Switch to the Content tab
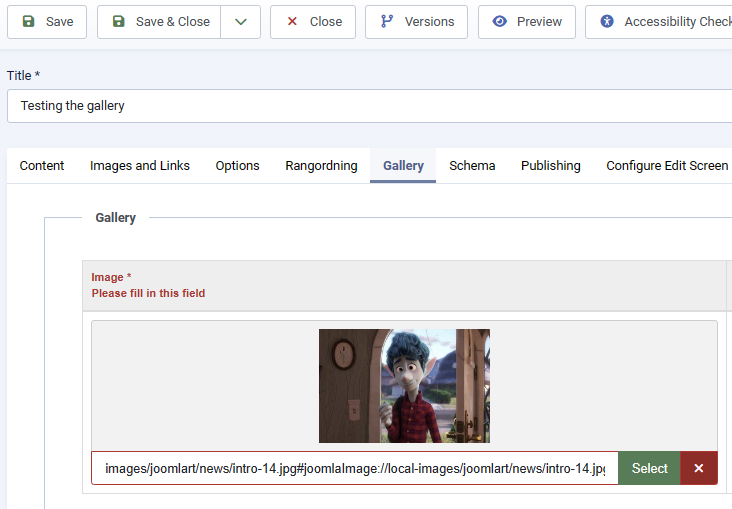The width and height of the screenshot is (732, 509). click(42, 166)
